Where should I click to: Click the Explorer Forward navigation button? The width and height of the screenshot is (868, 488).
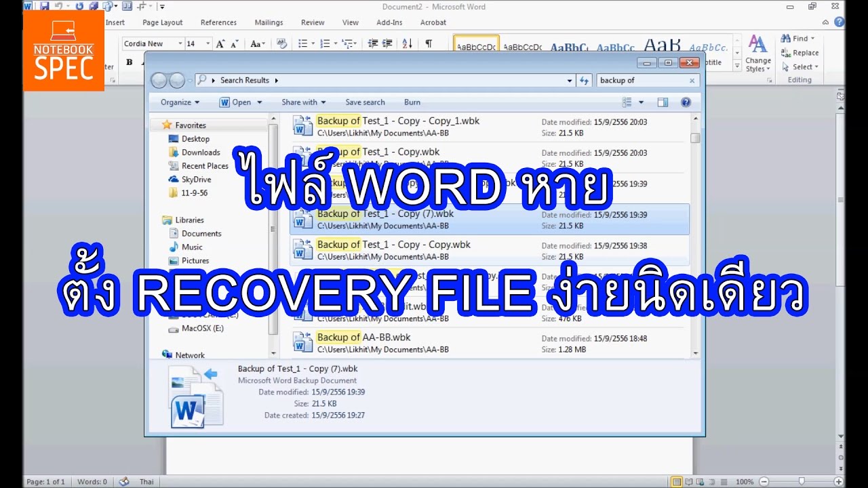click(x=176, y=80)
